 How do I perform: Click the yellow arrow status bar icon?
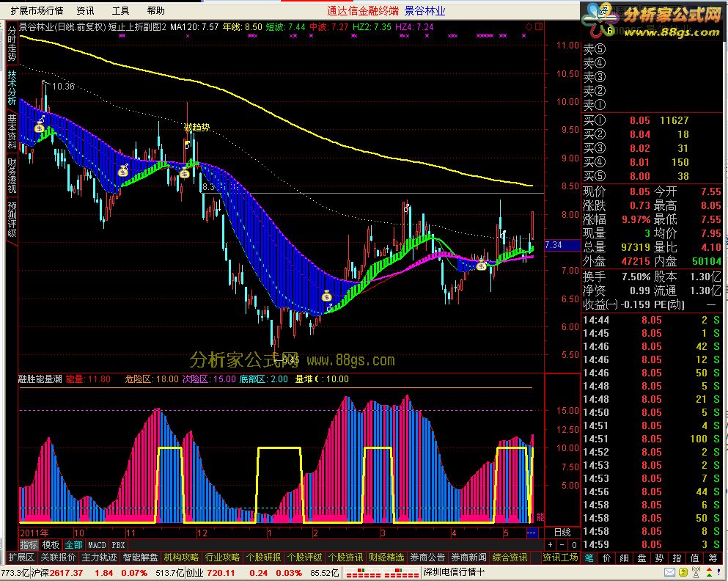(683, 572)
